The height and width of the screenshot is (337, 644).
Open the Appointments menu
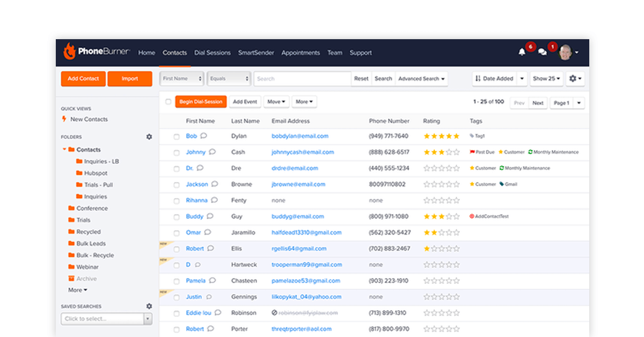301,53
